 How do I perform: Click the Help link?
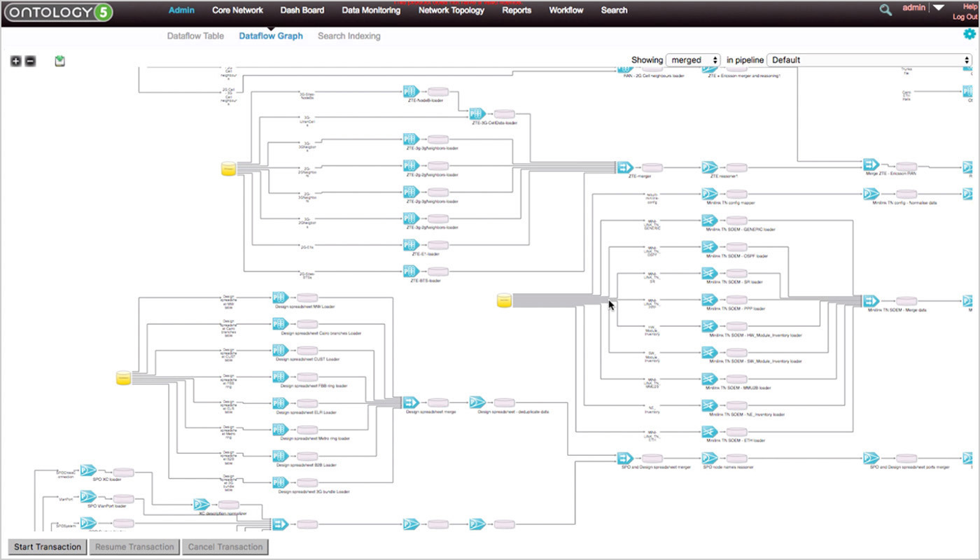point(970,6)
